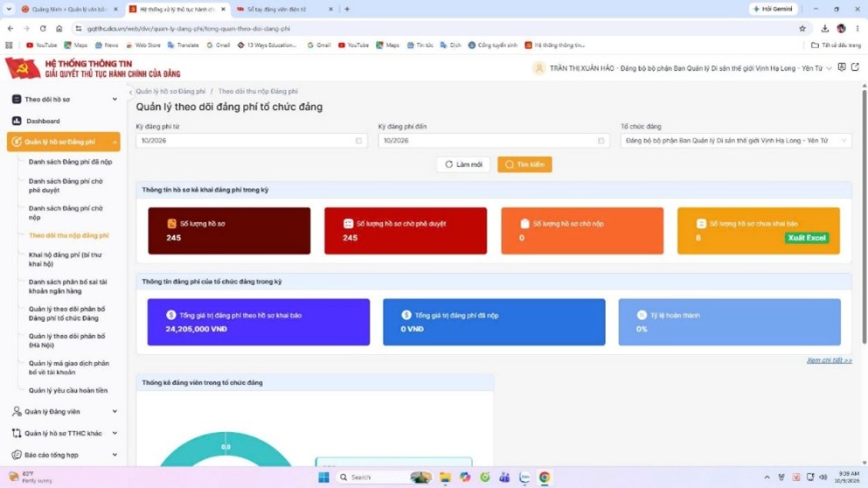Expand the Theo dõi hồ sơ menu
Screen dimensions: 868x488
(115, 99)
